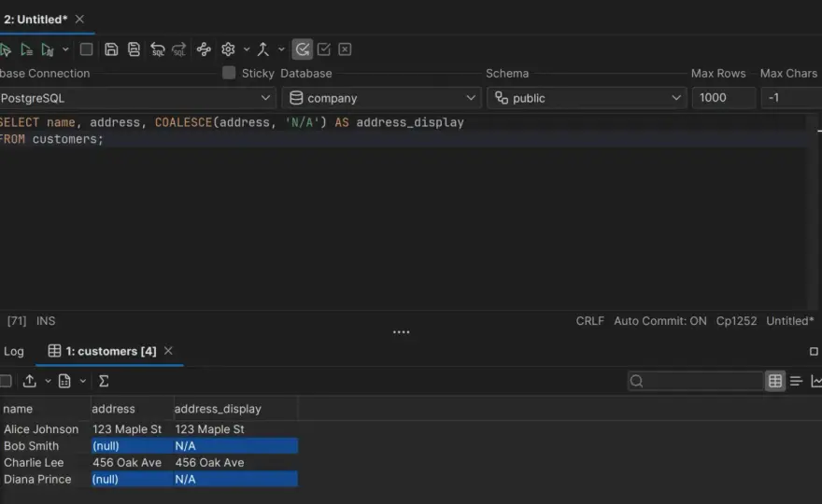Load previous SQL from history
Screen dimensions: 822x504
tap(157, 49)
